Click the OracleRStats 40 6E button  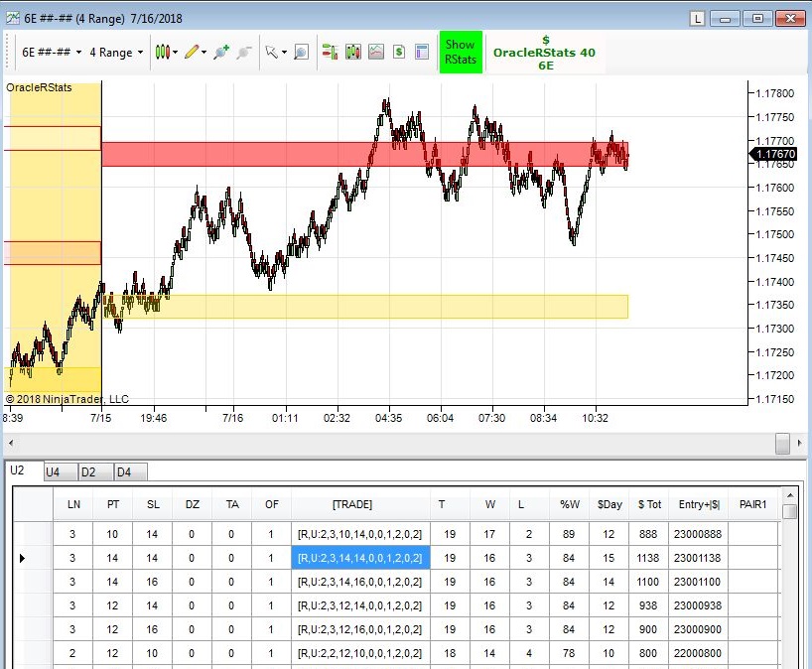tap(545, 53)
